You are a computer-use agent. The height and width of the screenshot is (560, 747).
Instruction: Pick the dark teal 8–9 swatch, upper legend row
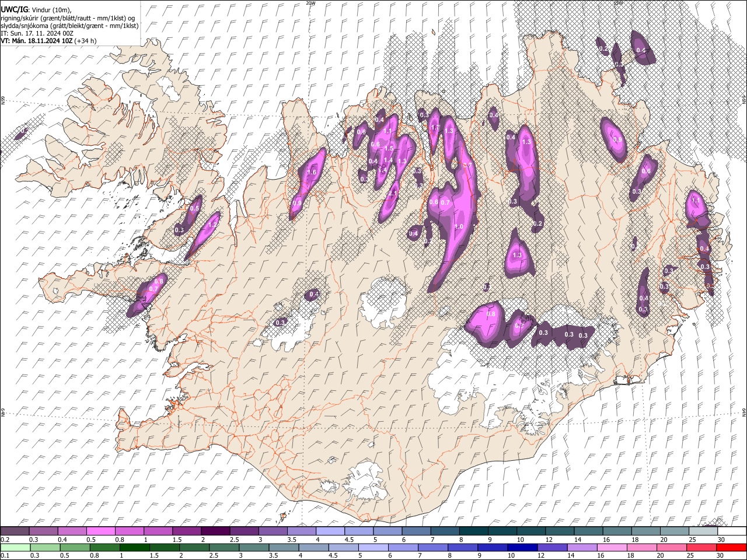pyautogui.click(x=473, y=531)
